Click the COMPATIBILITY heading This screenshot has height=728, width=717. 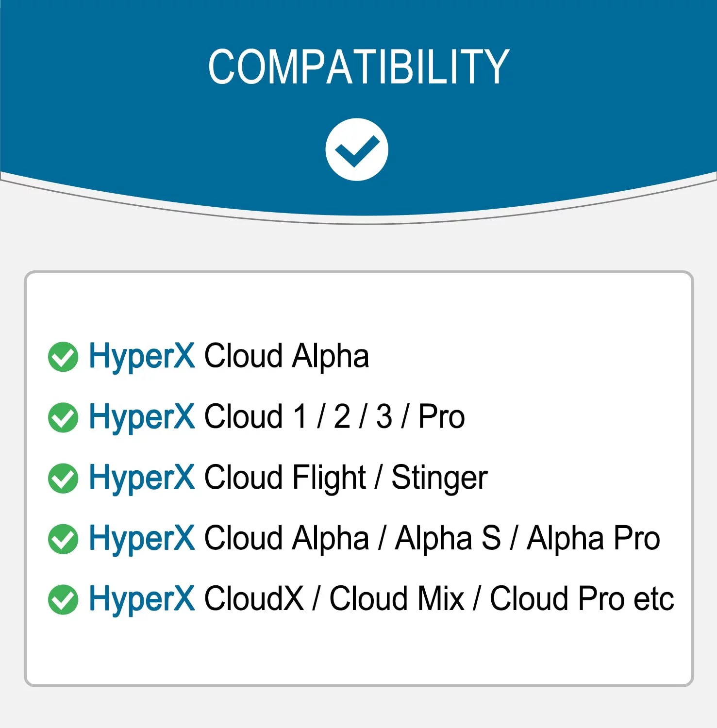point(358,67)
